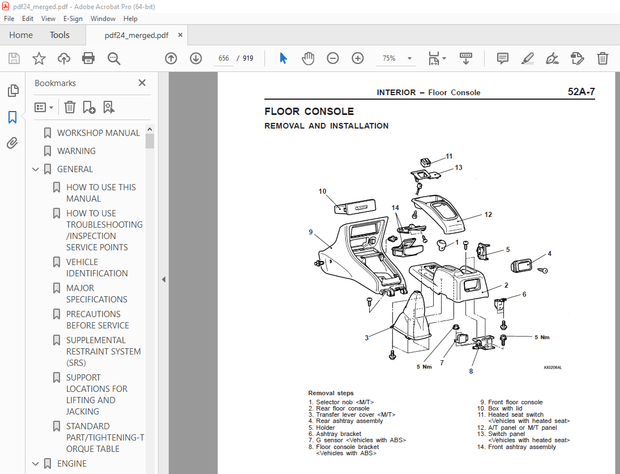Open the View menu
The width and height of the screenshot is (620, 474).
tap(48, 19)
